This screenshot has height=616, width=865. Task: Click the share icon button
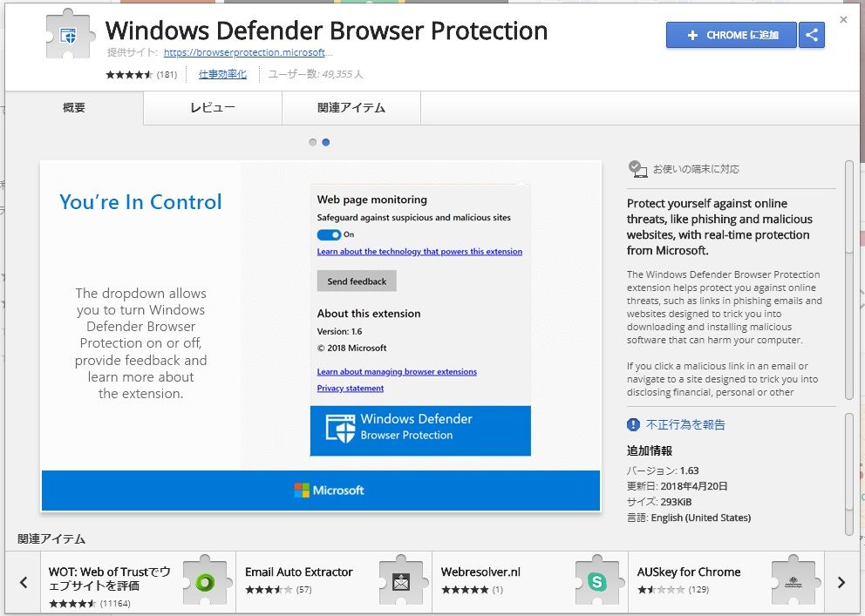[x=812, y=35]
